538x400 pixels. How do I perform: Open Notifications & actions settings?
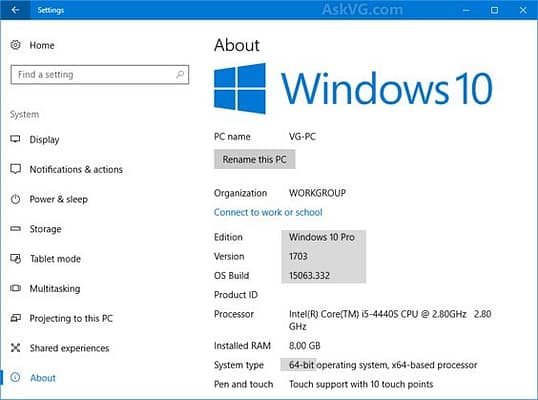click(x=76, y=169)
